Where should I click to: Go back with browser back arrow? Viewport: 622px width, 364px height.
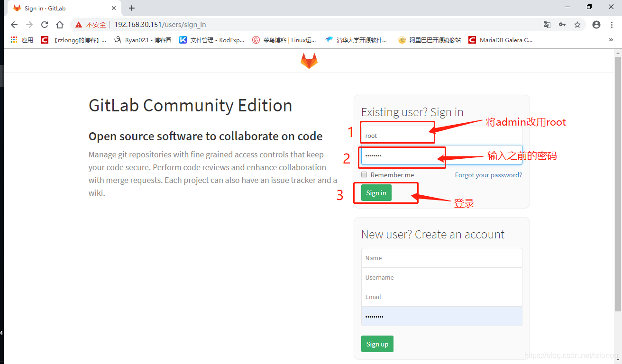[x=14, y=25]
